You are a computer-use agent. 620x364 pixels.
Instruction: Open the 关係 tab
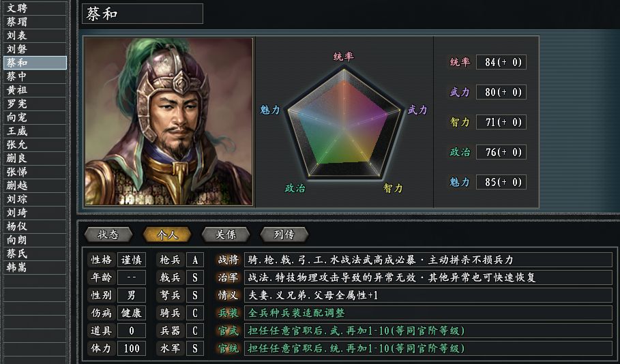point(226,234)
